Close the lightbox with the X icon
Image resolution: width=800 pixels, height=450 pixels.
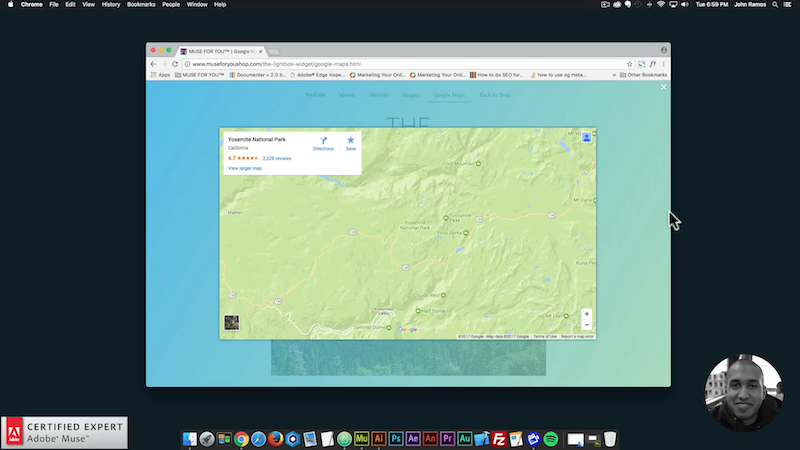click(x=663, y=88)
